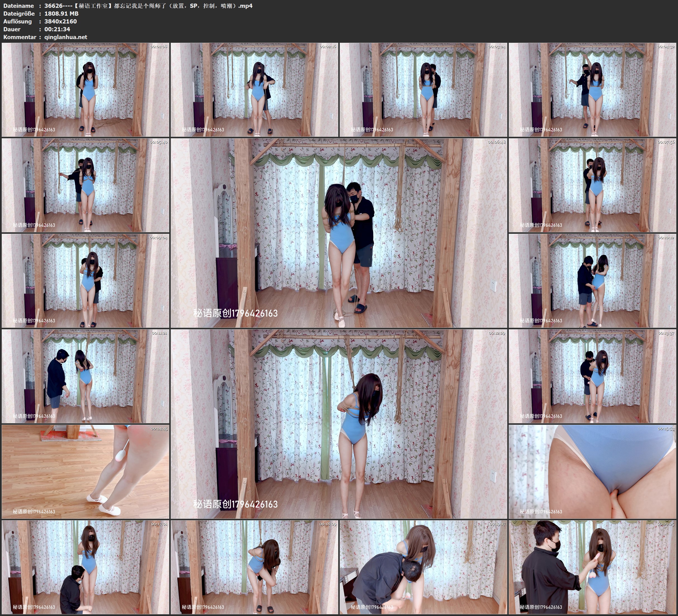Click the frame timestamped 00:04:32
678x616 pixels.
click(592, 90)
